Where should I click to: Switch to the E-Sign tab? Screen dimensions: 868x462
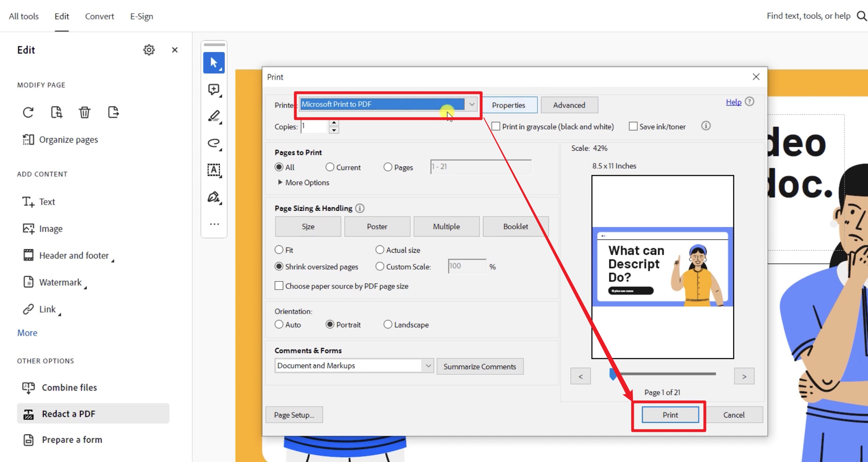(x=142, y=16)
